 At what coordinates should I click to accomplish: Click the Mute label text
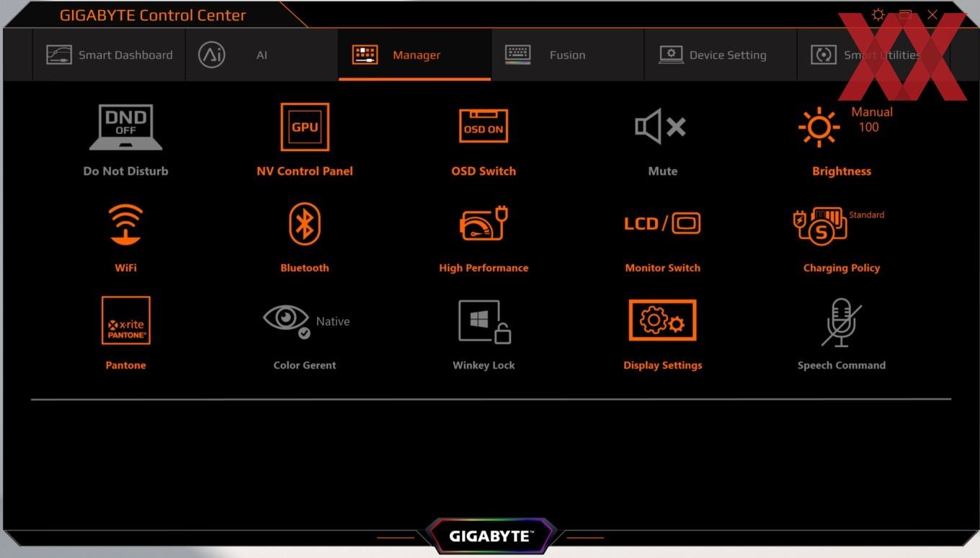tap(662, 171)
